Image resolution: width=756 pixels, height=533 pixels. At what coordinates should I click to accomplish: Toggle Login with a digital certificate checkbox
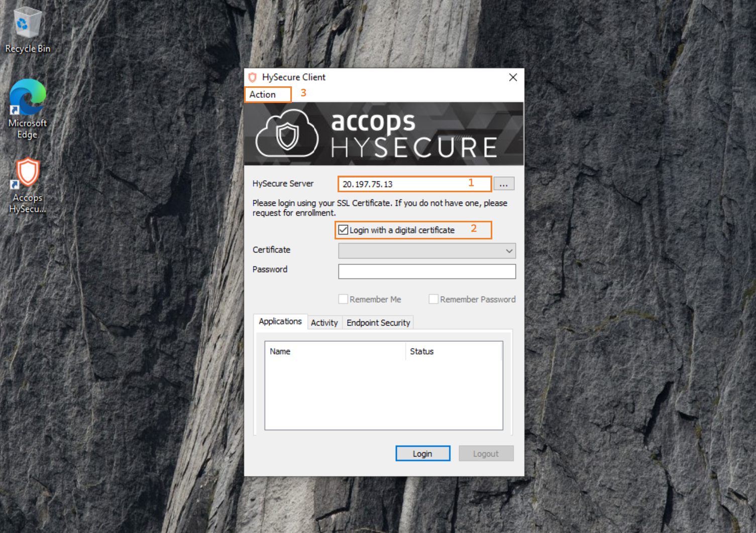coord(343,230)
